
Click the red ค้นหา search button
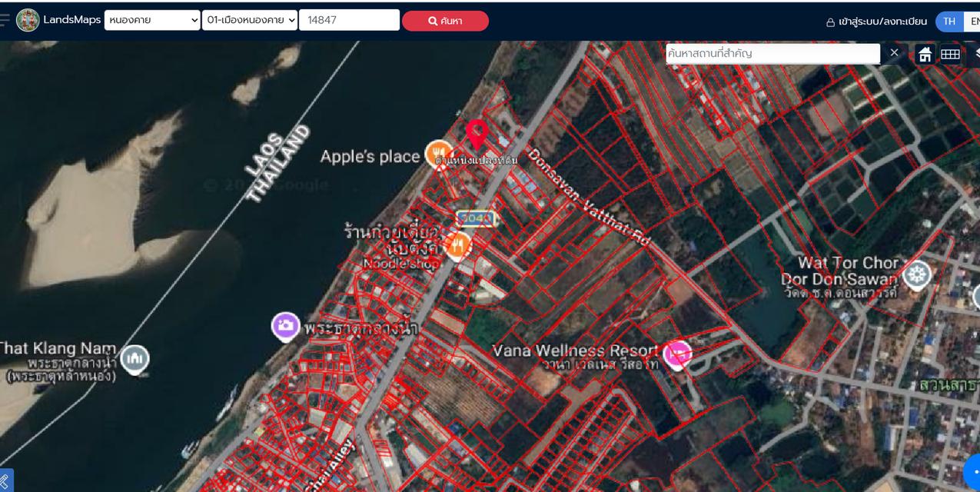click(x=445, y=21)
